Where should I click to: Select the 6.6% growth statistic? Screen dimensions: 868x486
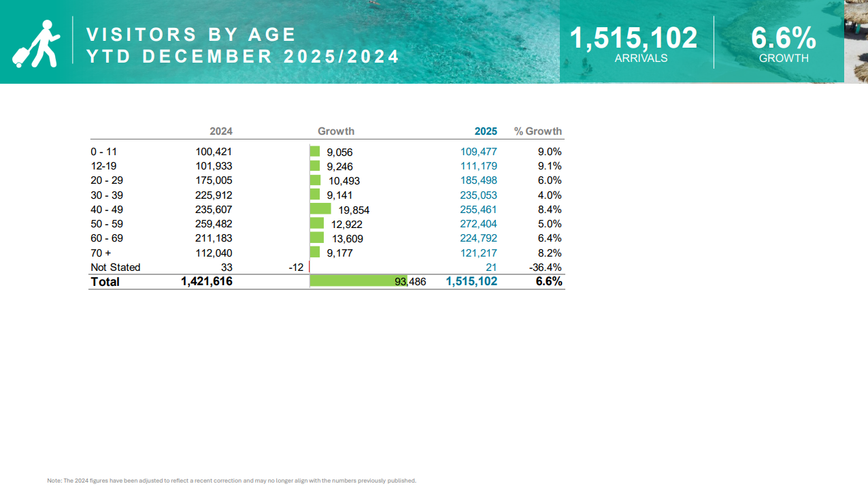click(x=784, y=38)
